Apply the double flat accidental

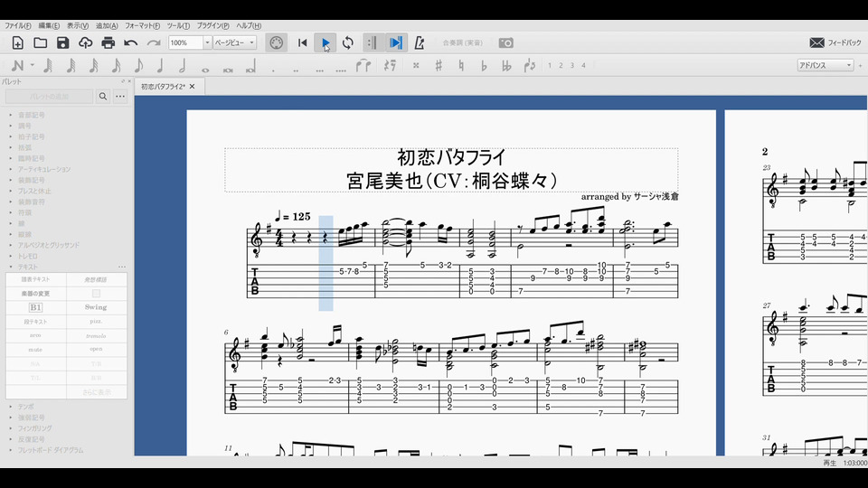(506, 65)
